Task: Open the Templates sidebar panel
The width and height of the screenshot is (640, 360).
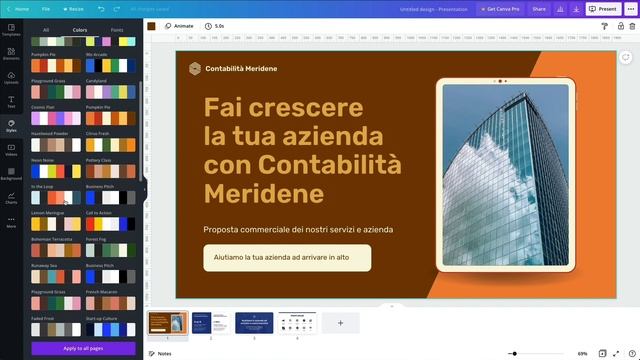Action: pyautogui.click(x=11, y=30)
